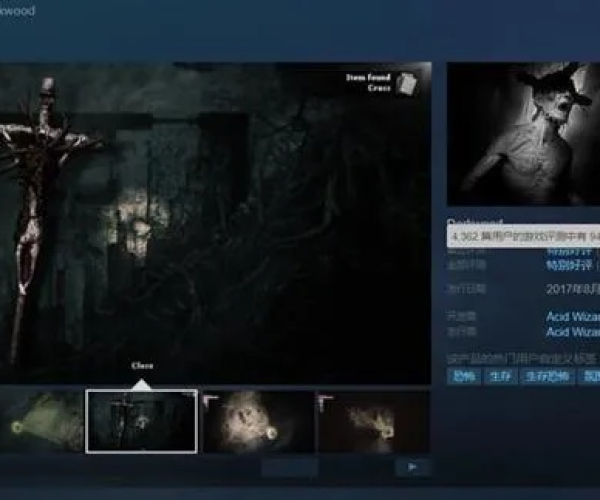600x500 pixels.
Task: Open the third screenshot thumbnail
Action: click(258, 421)
